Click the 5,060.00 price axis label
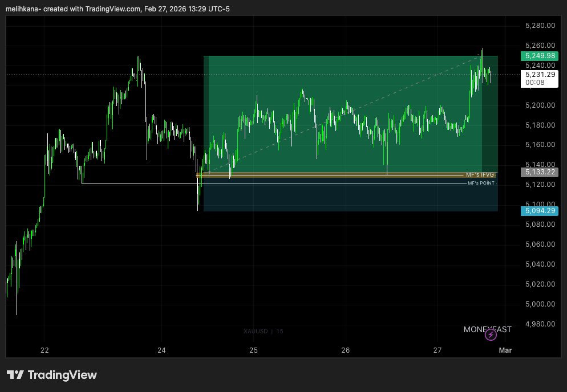The height and width of the screenshot is (392, 567). point(540,244)
